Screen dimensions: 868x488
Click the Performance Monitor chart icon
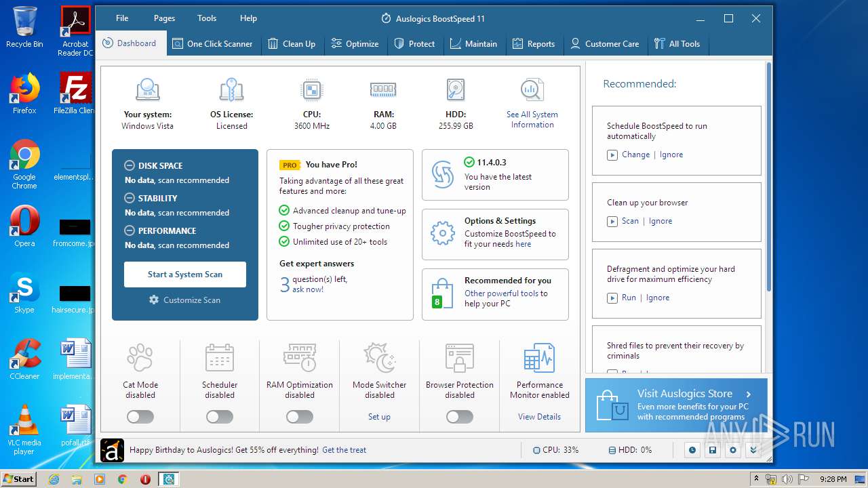click(x=540, y=358)
